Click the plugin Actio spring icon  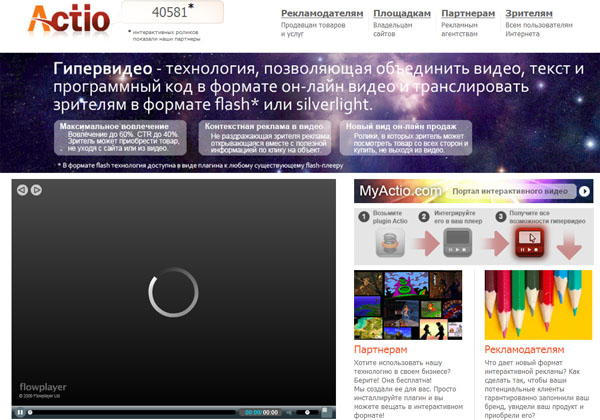click(390, 242)
